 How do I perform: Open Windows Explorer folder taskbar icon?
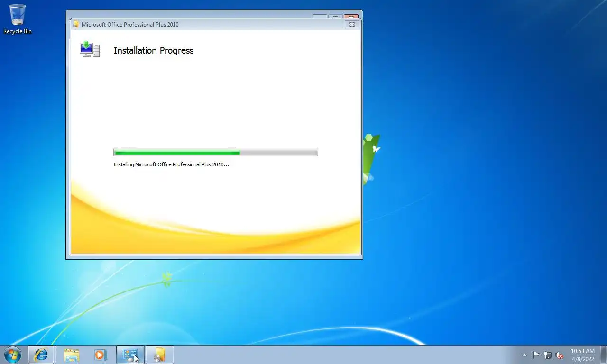pyautogui.click(x=72, y=355)
